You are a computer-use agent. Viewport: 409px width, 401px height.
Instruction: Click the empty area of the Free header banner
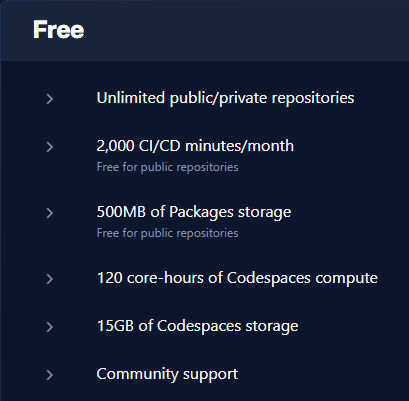[x=247, y=30]
